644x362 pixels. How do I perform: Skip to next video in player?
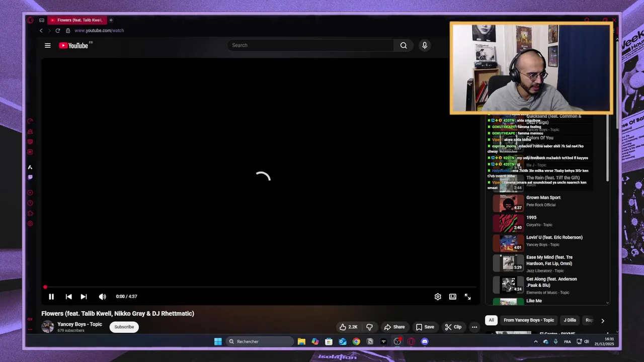click(x=84, y=297)
